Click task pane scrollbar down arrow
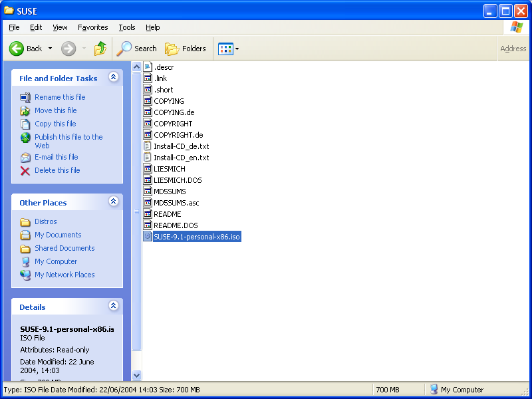The height and width of the screenshot is (399, 532). [137, 375]
